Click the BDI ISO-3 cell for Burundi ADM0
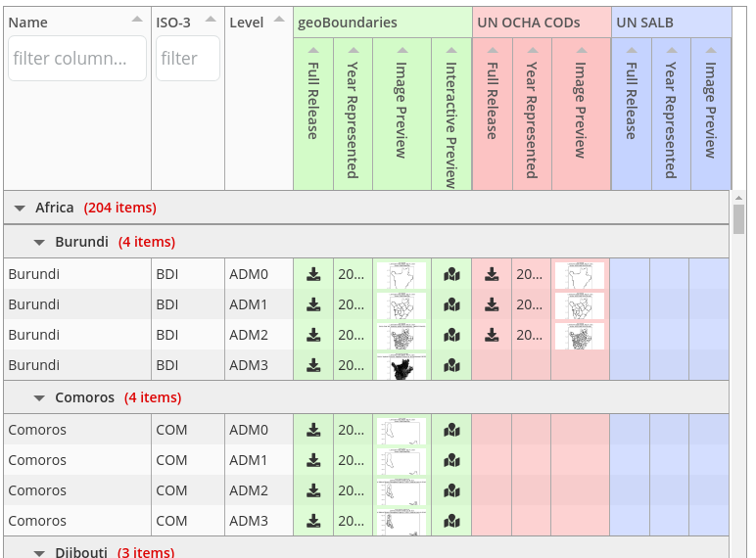756x558 pixels. 188,274
